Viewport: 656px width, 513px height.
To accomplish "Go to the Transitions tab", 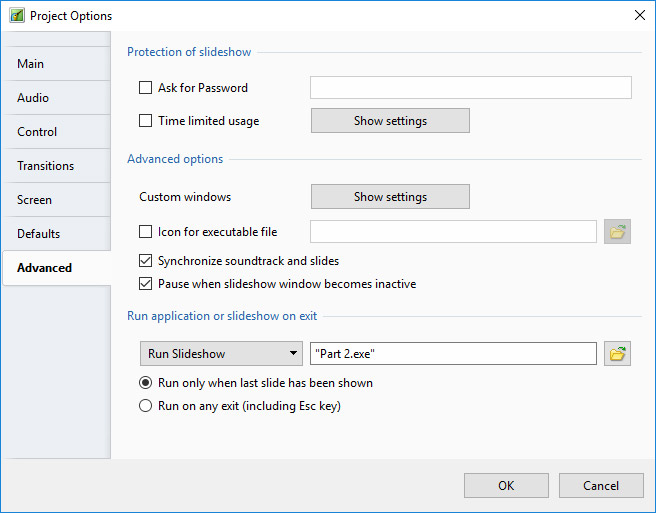I will click(56, 166).
